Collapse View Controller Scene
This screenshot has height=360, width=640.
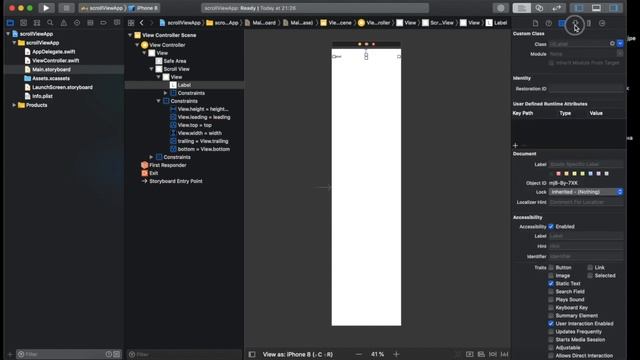130,35
